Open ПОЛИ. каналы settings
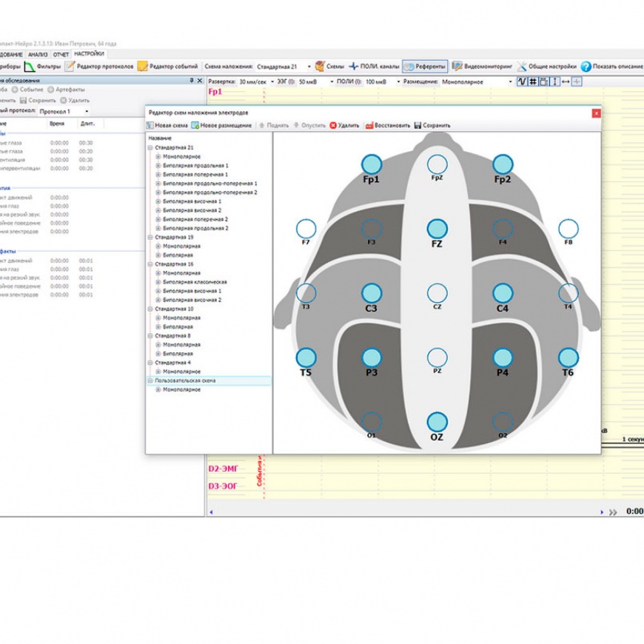 click(374, 66)
